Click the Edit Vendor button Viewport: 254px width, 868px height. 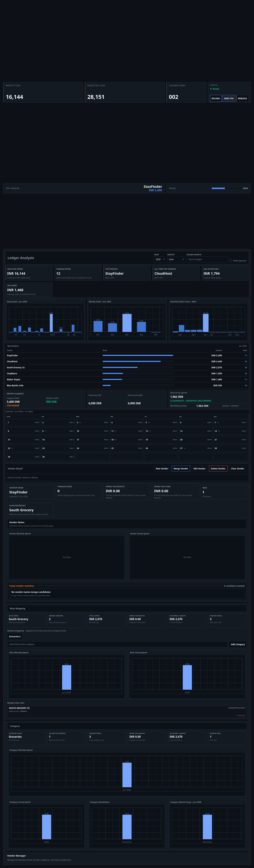coord(199,469)
